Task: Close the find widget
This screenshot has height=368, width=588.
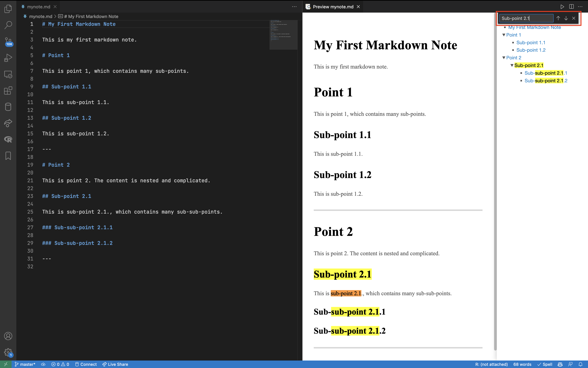Action: coord(574,18)
